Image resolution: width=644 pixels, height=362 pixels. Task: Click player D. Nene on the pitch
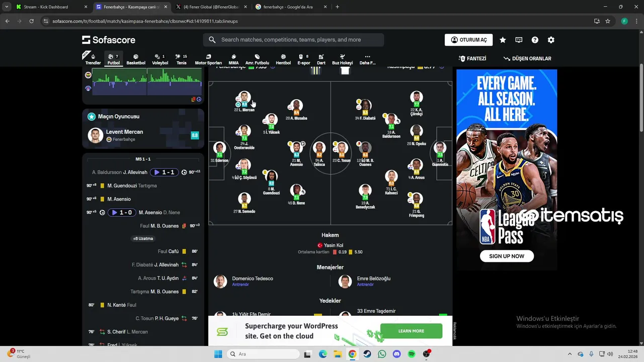coord(296,195)
